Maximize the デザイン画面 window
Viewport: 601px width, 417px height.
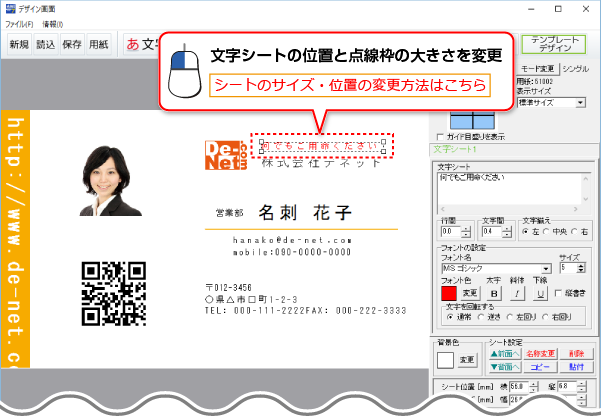pos(558,9)
